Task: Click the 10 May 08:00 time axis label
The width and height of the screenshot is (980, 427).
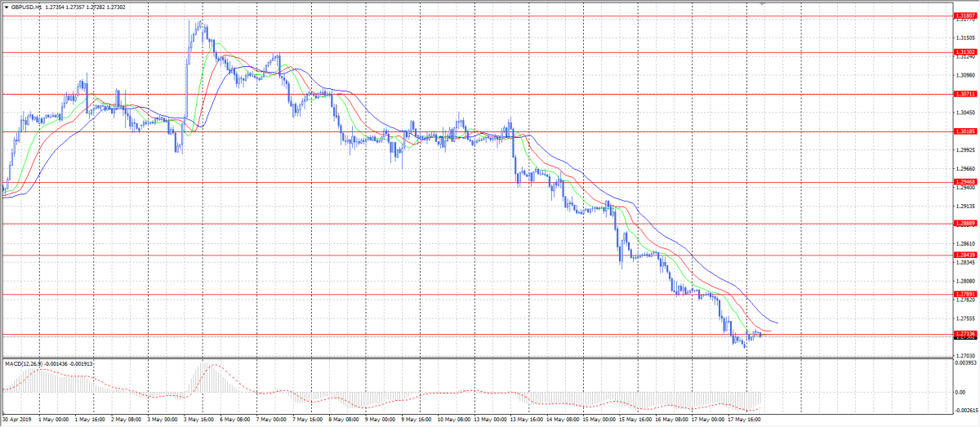Action: [453, 421]
